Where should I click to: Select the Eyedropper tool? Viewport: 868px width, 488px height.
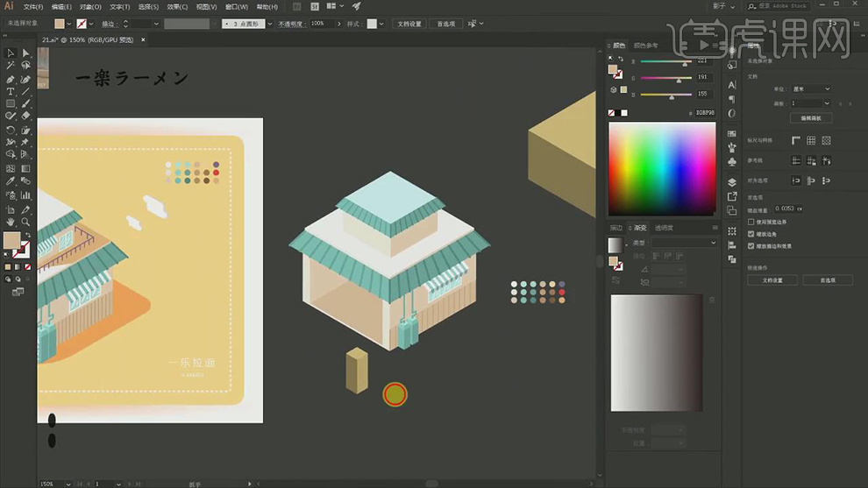pos(11,181)
